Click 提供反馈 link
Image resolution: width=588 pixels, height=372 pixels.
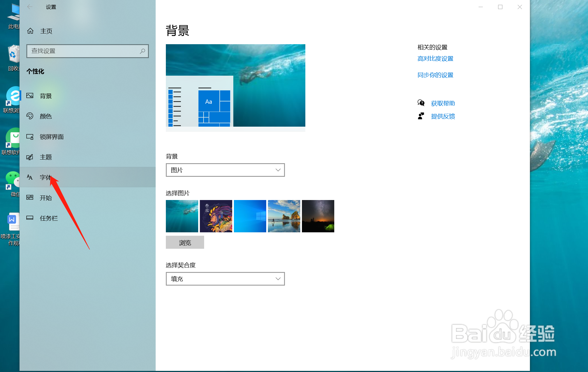click(x=443, y=116)
